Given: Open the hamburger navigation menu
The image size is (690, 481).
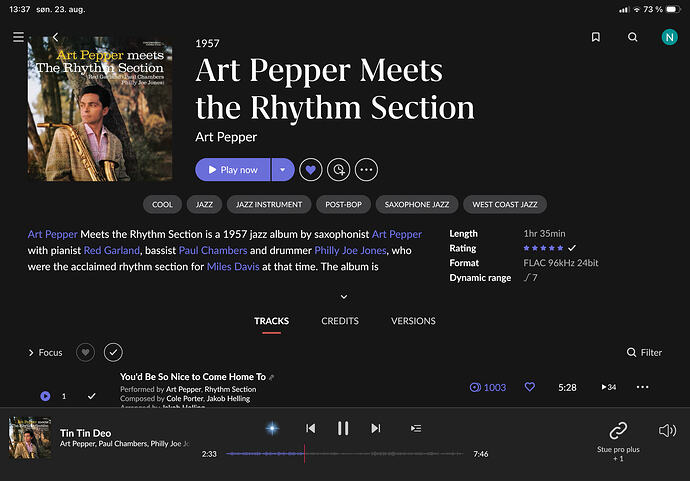Looking at the screenshot, I should [x=18, y=37].
